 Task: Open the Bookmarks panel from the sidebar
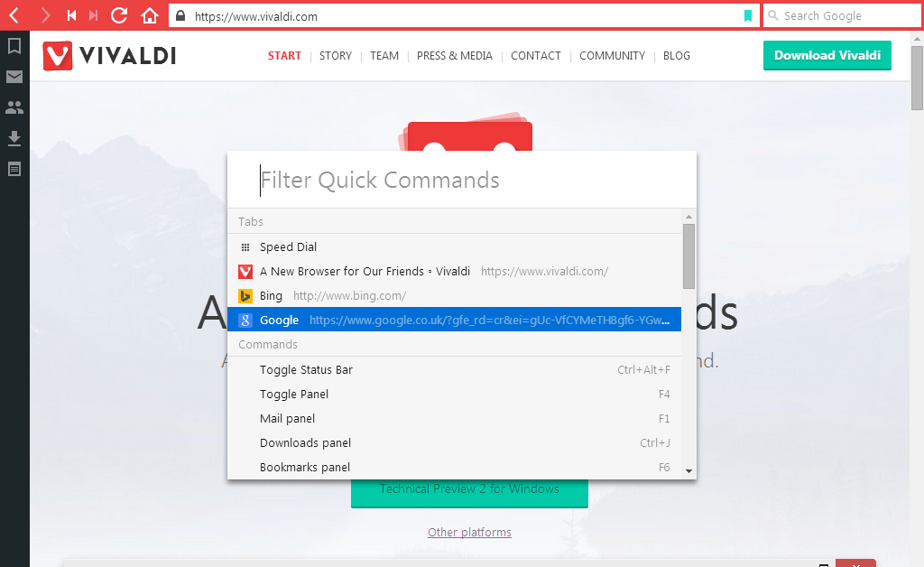pos(14,46)
